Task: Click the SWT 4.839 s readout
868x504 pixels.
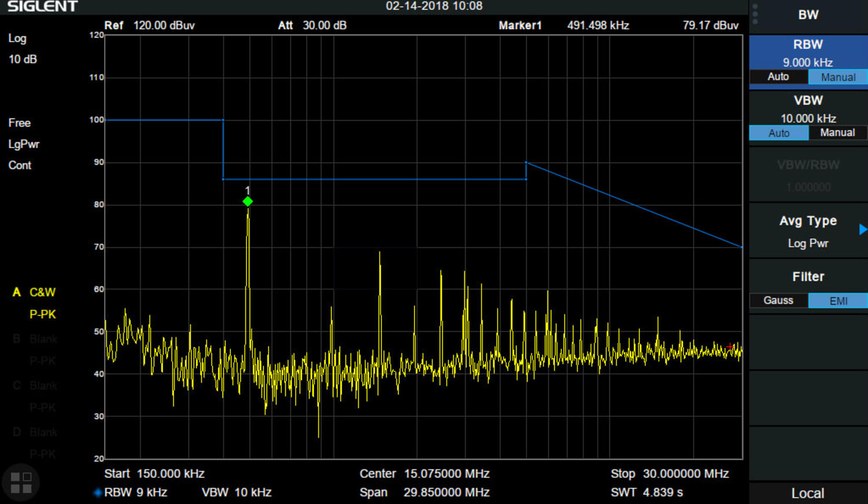Action: [647, 492]
